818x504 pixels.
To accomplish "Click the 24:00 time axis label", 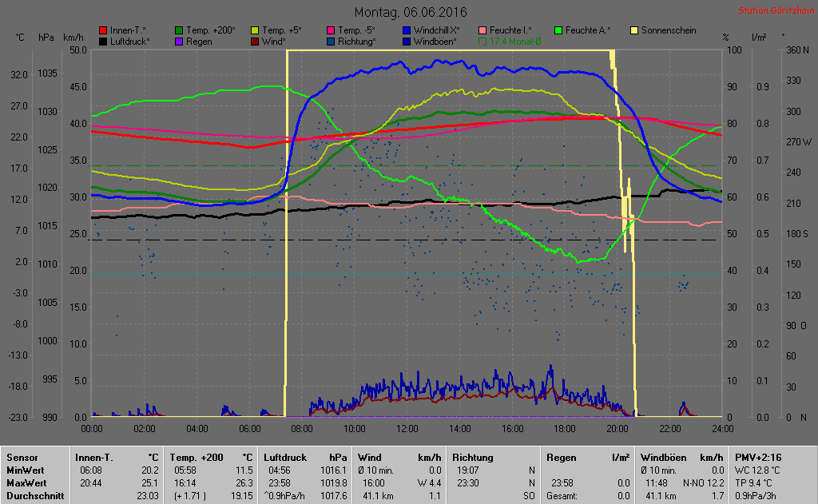I will [x=722, y=429].
